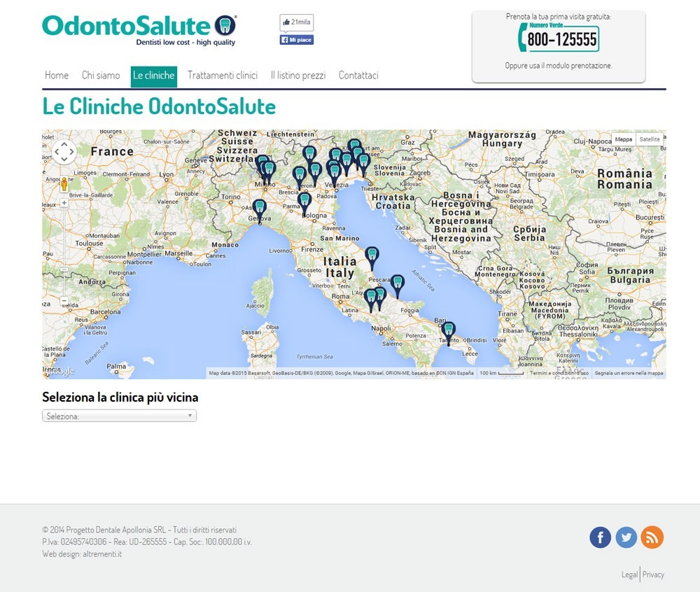The image size is (700, 592).
Task: Zoom out with the map minus button
Action: coord(64,301)
